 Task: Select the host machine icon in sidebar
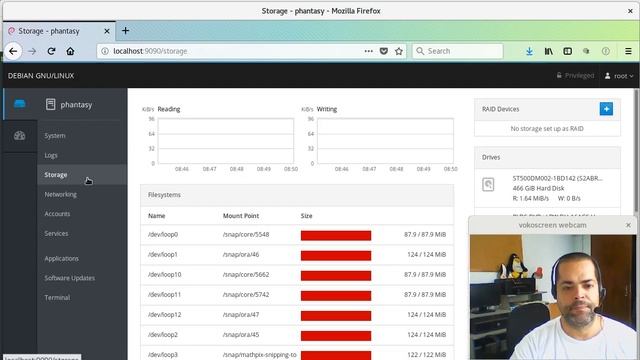click(20, 104)
